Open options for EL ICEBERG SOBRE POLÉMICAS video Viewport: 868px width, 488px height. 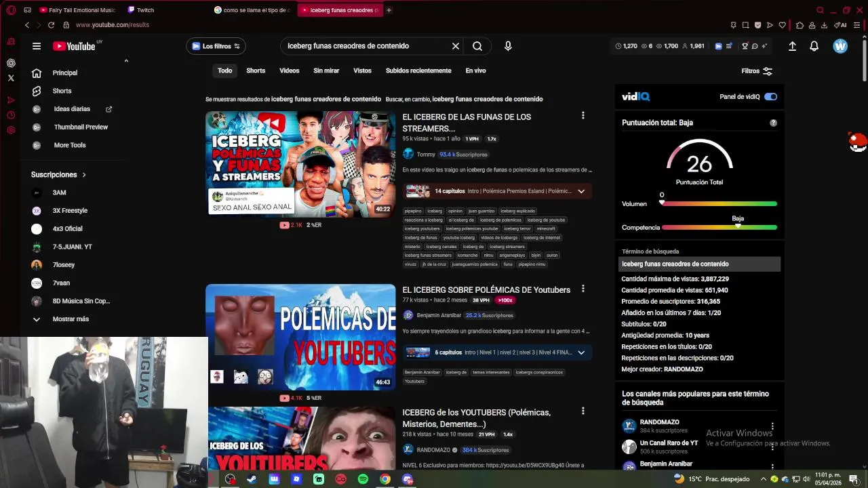click(x=583, y=289)
